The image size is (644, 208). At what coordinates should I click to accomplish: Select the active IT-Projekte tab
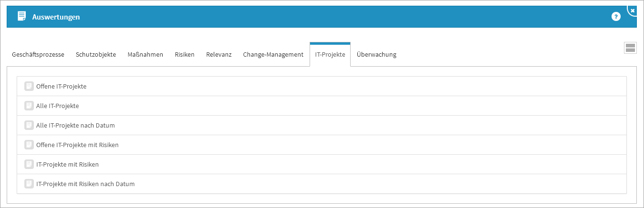[330, 55]
